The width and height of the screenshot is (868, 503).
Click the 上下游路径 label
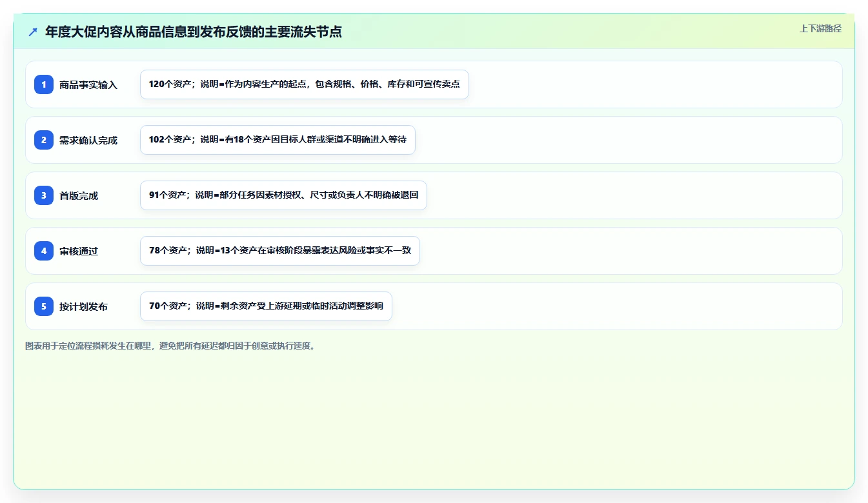click(x=820, y=28)
